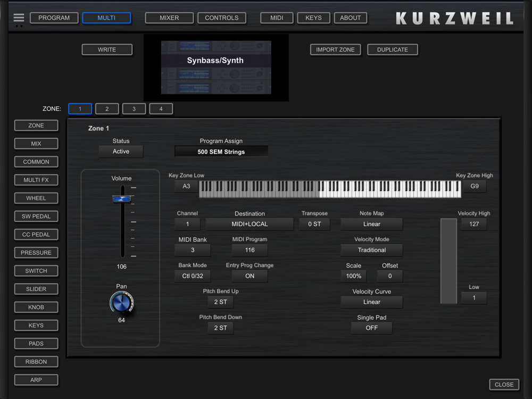Open the Velocity Curve Linear dropdown
The image size is (532, 399).
click(371, 302)
